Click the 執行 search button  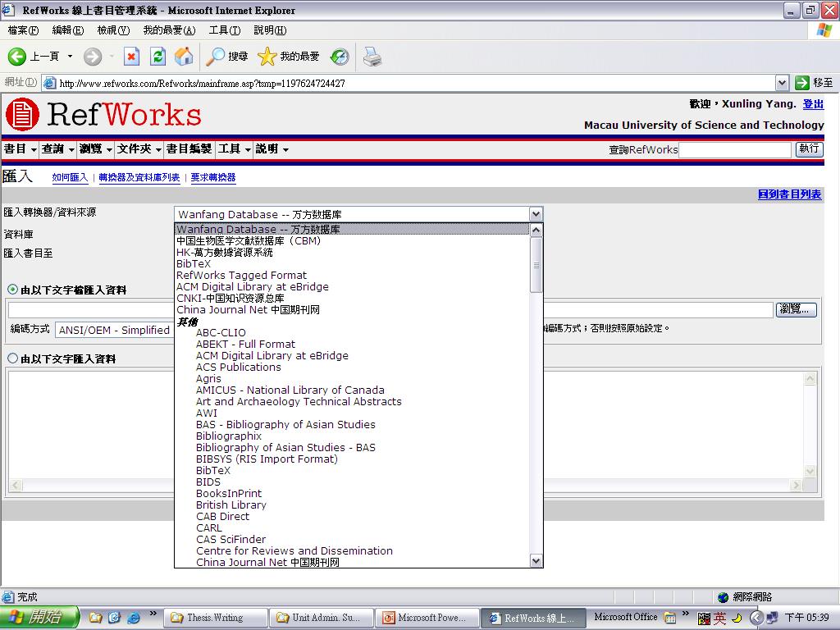tap(809, 149)
